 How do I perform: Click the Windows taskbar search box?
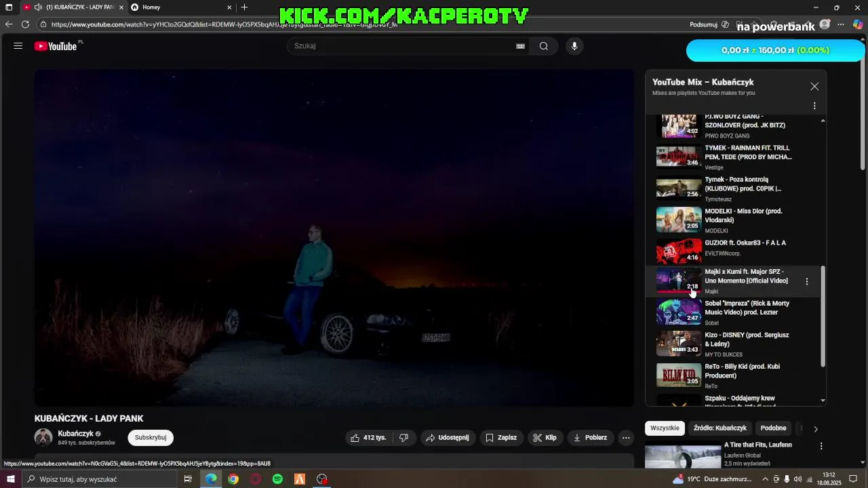click(x=99, y=479)
